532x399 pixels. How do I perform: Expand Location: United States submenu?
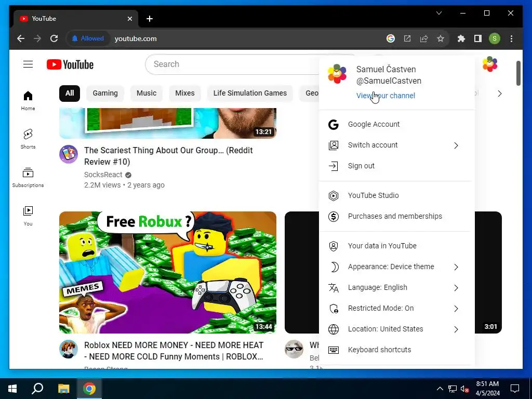pyautogui.click(x=456, y=329)
